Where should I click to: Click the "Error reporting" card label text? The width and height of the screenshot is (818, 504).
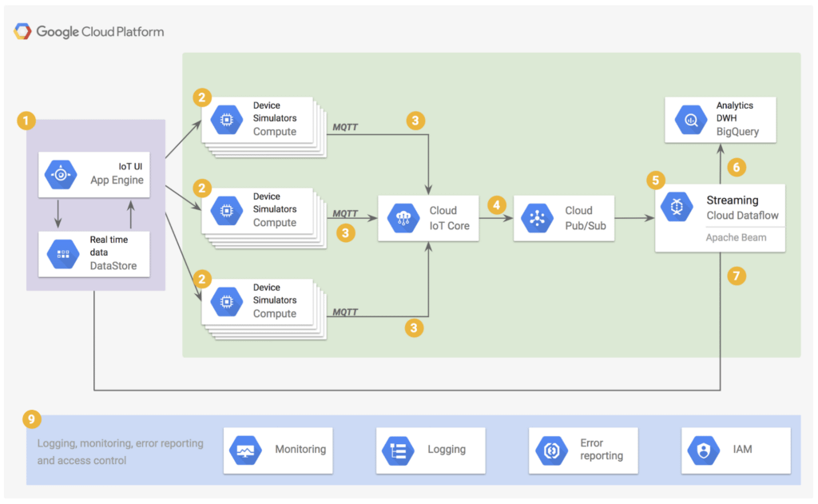(x=602, y=449)
